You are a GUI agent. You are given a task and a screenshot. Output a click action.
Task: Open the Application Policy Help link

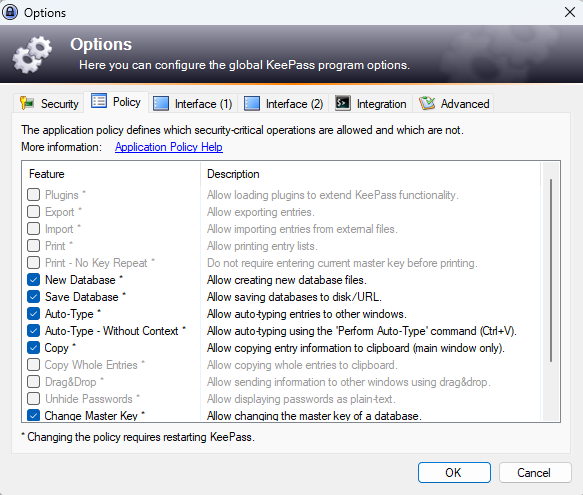tap(168, 147)
